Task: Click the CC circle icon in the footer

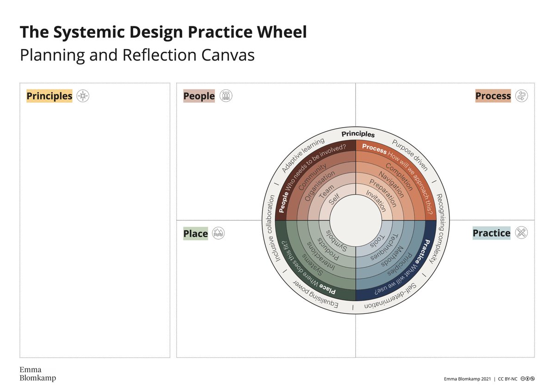Action: point(523,379)
